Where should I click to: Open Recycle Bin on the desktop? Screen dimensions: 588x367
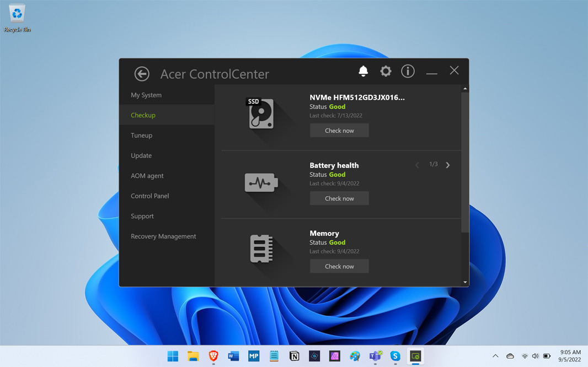17,18
